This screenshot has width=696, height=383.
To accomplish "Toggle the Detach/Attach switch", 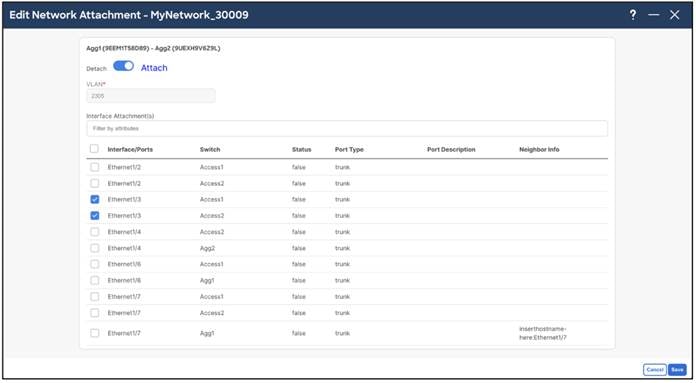I will coord(123,66).
